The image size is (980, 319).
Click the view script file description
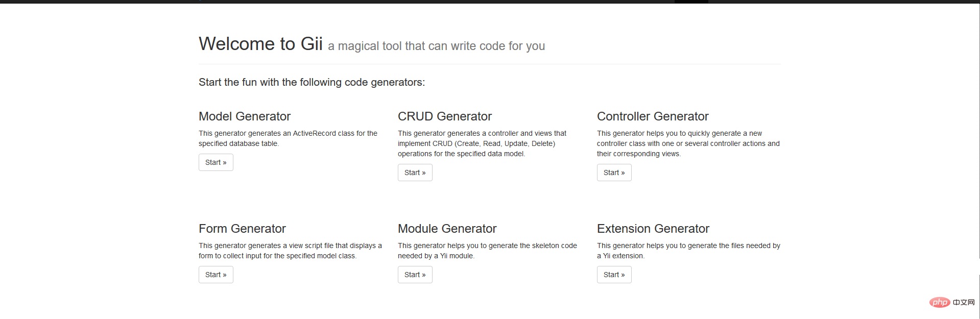pos(290,251)
